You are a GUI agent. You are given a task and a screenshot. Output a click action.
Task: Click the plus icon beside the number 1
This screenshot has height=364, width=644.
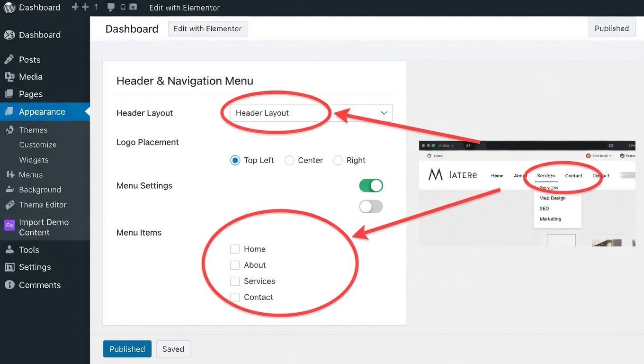point(86,7)
